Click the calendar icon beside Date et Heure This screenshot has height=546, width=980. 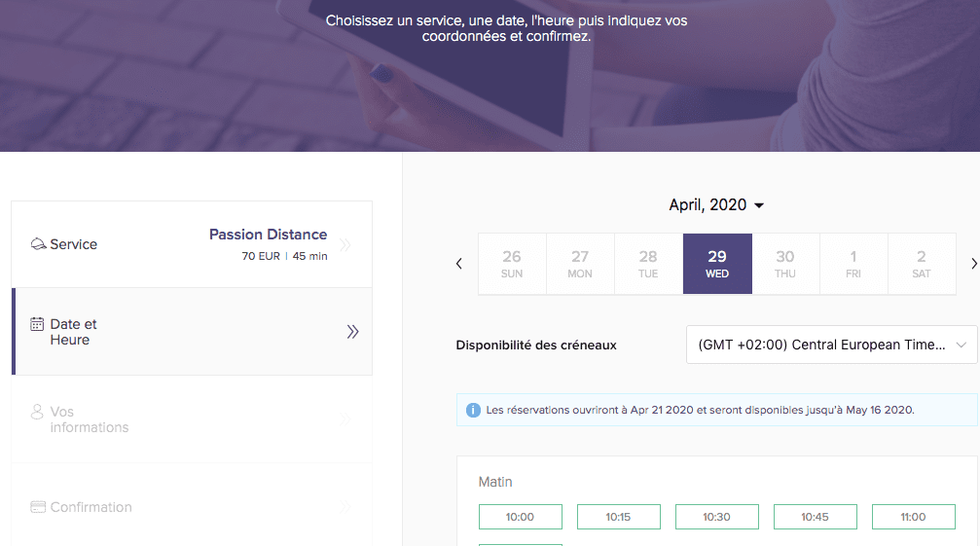coord(38,324)
